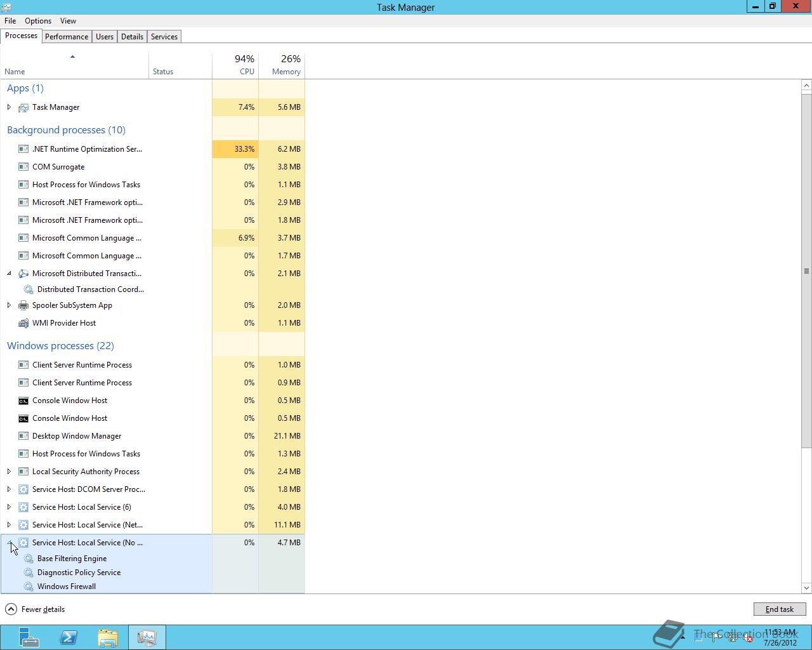Click the Apps (1) group header
The width and height of the screenshot is (812, 650).
[x=25, y=88]
